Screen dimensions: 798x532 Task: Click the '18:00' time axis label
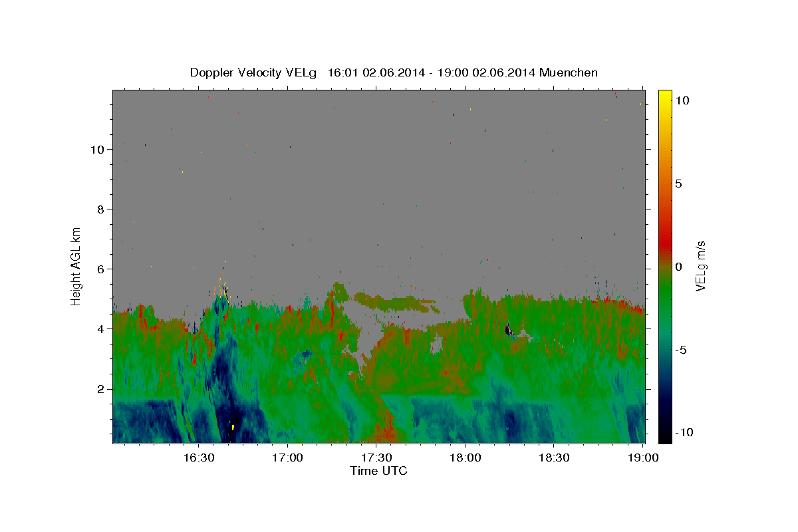[x=465, y=458]
